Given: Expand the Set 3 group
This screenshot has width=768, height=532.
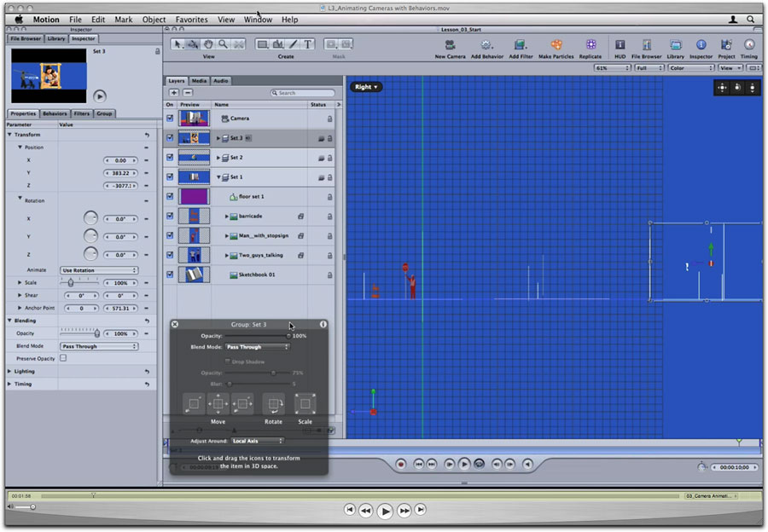Looking at the screenshot, I should [x=218, y=138].
